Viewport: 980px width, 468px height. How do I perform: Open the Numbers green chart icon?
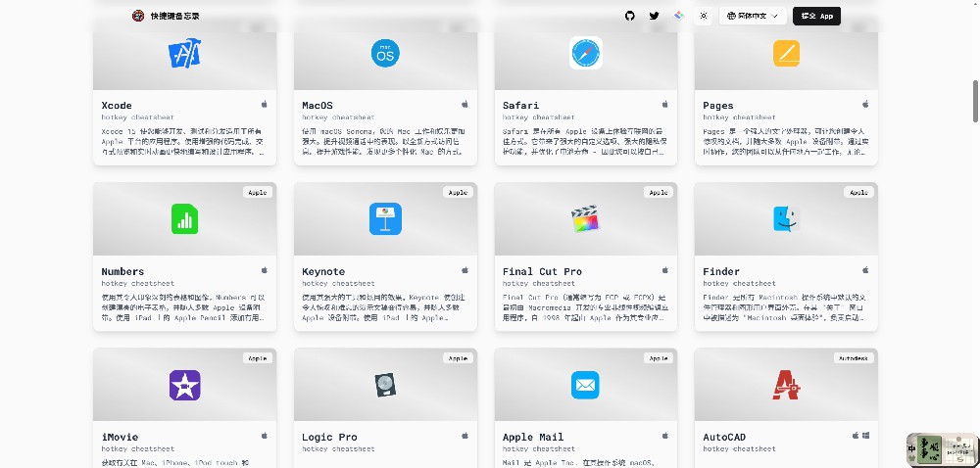[x=185, y=219]
